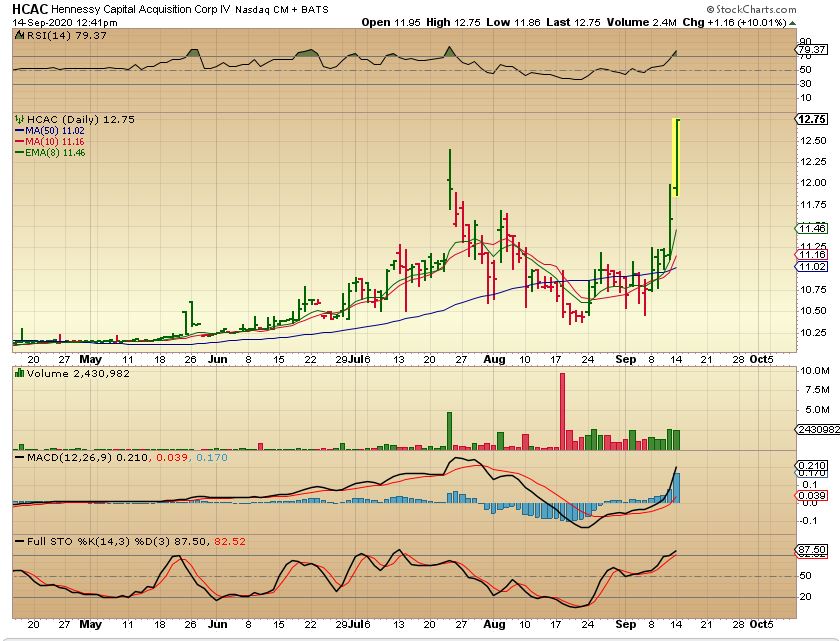
Task: Click the Volume panel histogram icon
Action: click(19, 373)
